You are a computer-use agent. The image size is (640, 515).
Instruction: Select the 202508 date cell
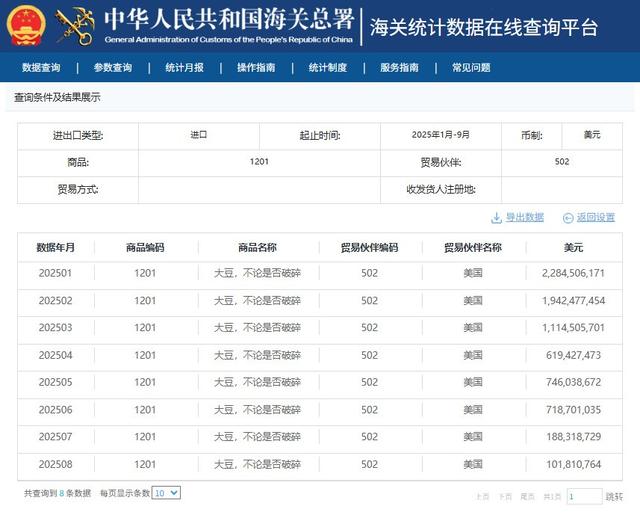56,464
